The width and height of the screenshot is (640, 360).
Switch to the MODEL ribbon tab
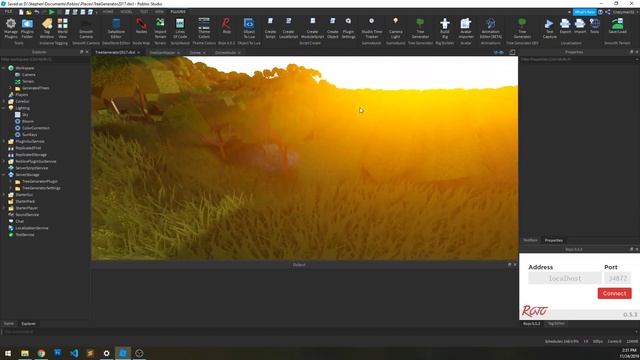[126, 12]
